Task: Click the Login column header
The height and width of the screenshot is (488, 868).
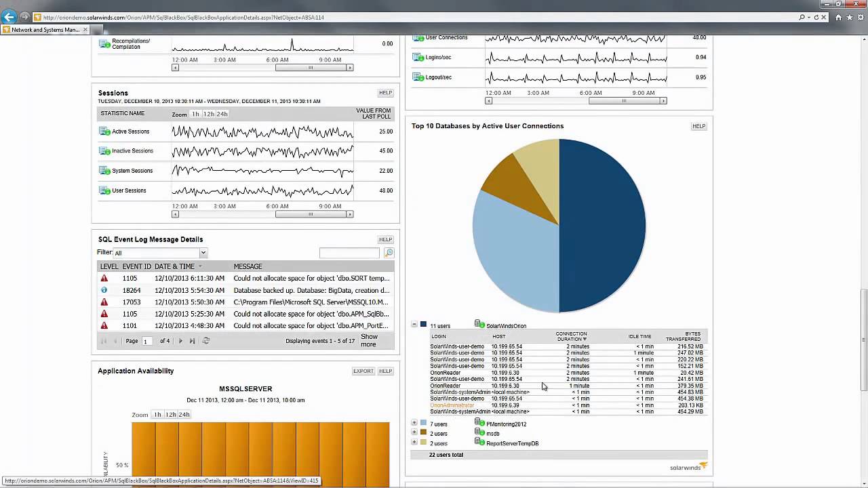Action: [439, 336]
